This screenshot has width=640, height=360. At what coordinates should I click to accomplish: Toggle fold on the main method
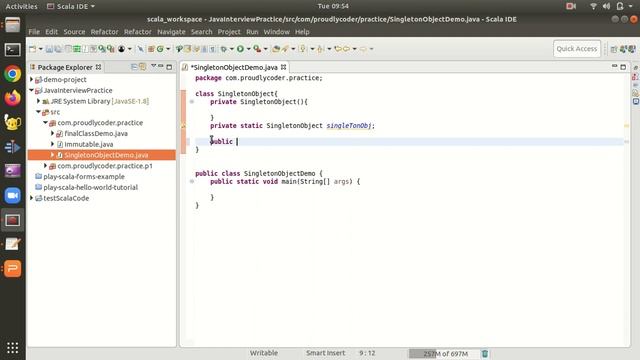coord(192,182)
